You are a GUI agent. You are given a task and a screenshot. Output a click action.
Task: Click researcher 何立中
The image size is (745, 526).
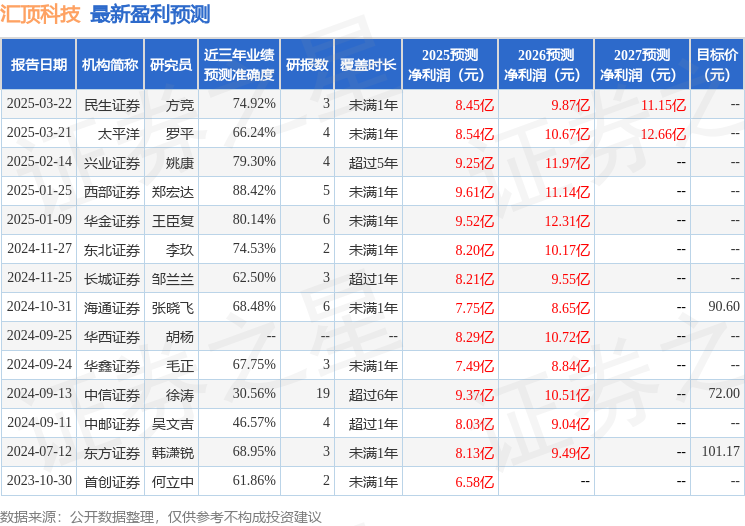tap(173, 482)
